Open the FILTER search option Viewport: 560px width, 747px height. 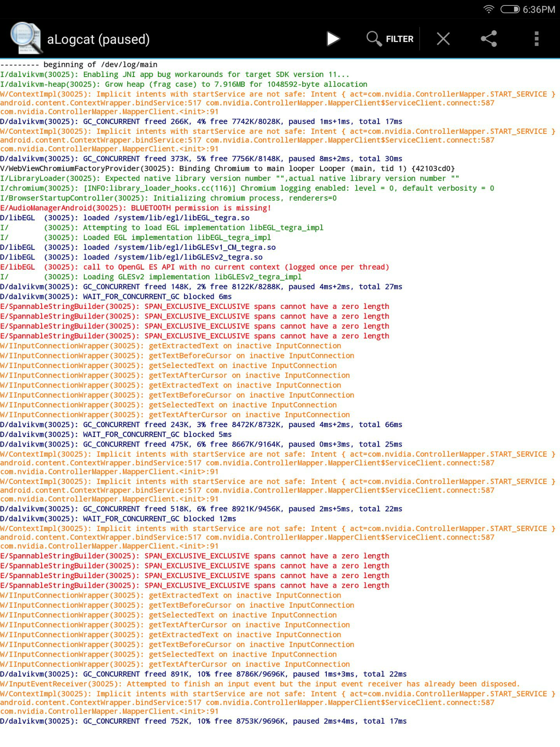click(x=390, y=39)
